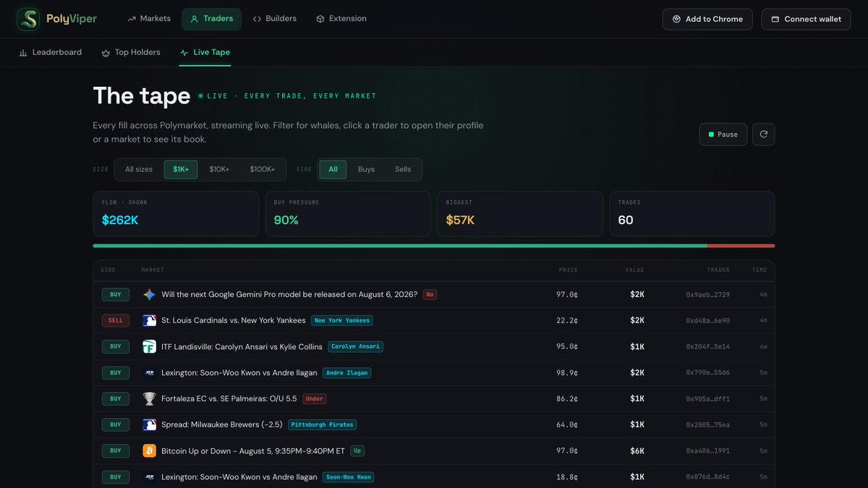Click icon for Kwon vs Ilagan 98.9¢ row

pyautogui.click(x=149, y=373)
